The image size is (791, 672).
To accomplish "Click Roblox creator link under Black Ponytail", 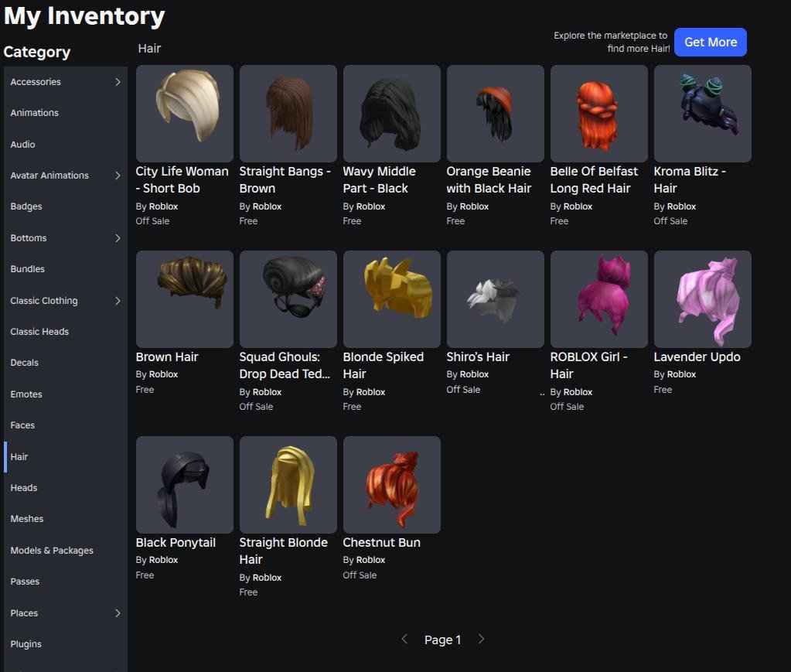I will [x=163, y=560].
